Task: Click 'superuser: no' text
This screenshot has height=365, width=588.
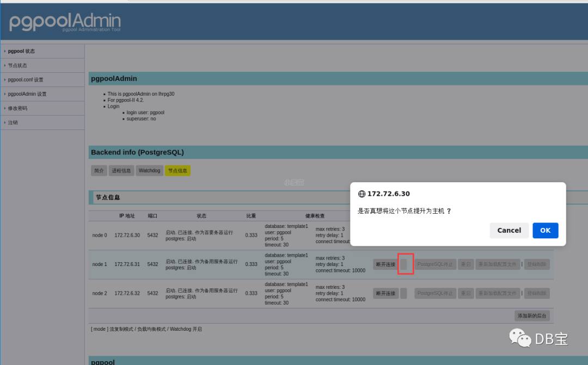Action: coord(141,119)
